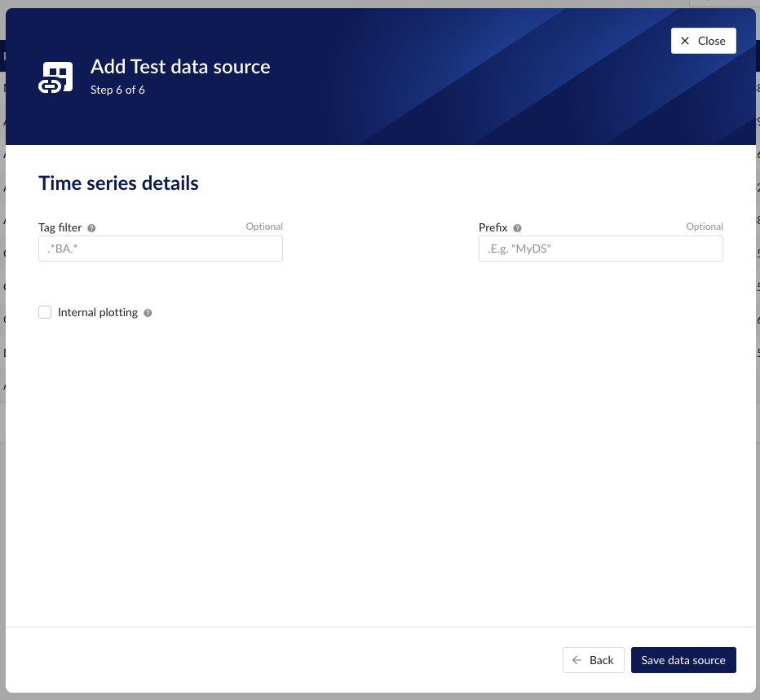This screenshot has height=700, width=760.
Task: Click the X icon inside the Close button
Action: [685, 40]
